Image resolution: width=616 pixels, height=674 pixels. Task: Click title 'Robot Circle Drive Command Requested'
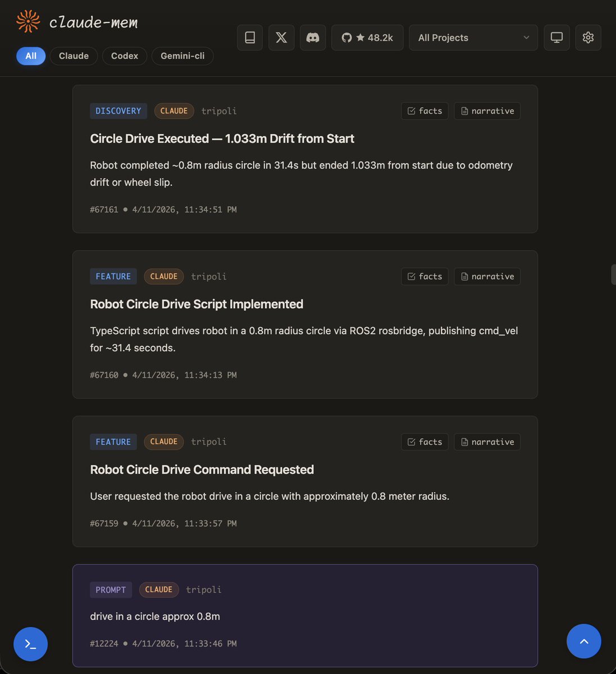[202, 470]
